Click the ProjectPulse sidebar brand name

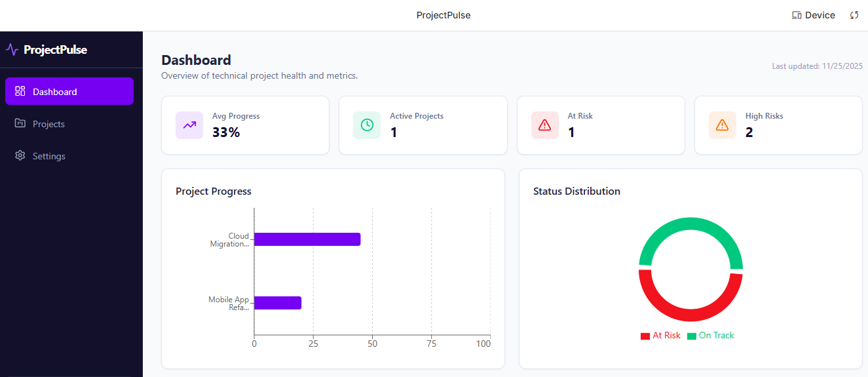pos(55,50)
